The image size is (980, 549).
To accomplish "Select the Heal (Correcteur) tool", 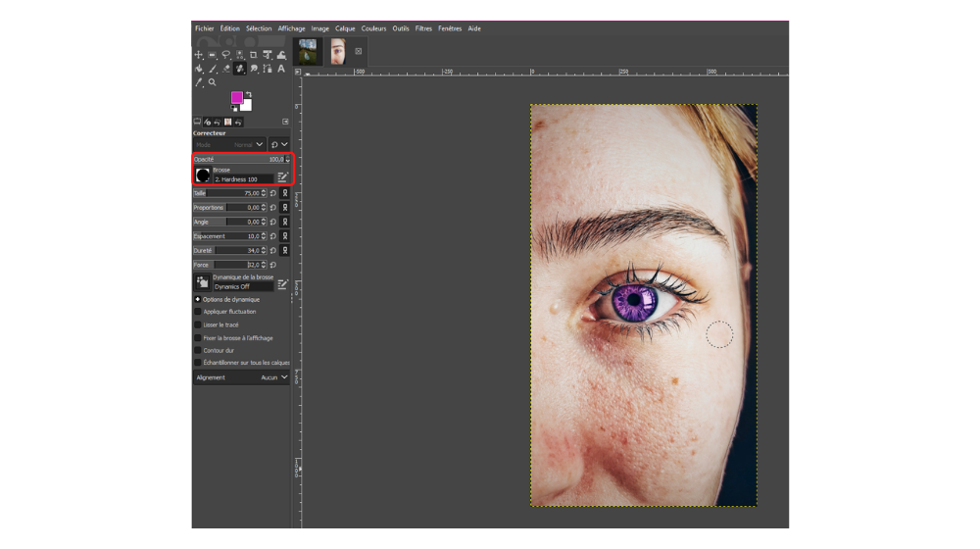I will (x=240, y=69).
